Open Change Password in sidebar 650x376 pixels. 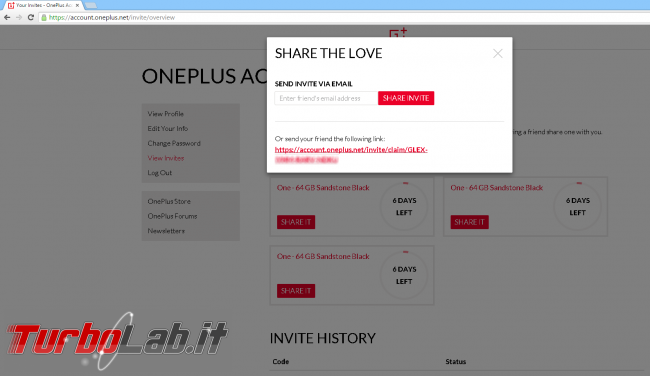pos(174,143)
